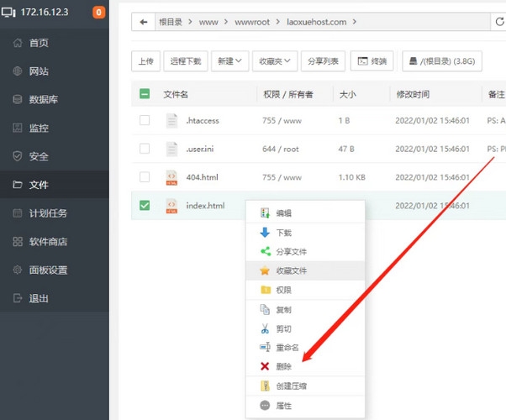The image size is (506, 420).
Task: Expand the 新建 dropdown
Action: 229,60
